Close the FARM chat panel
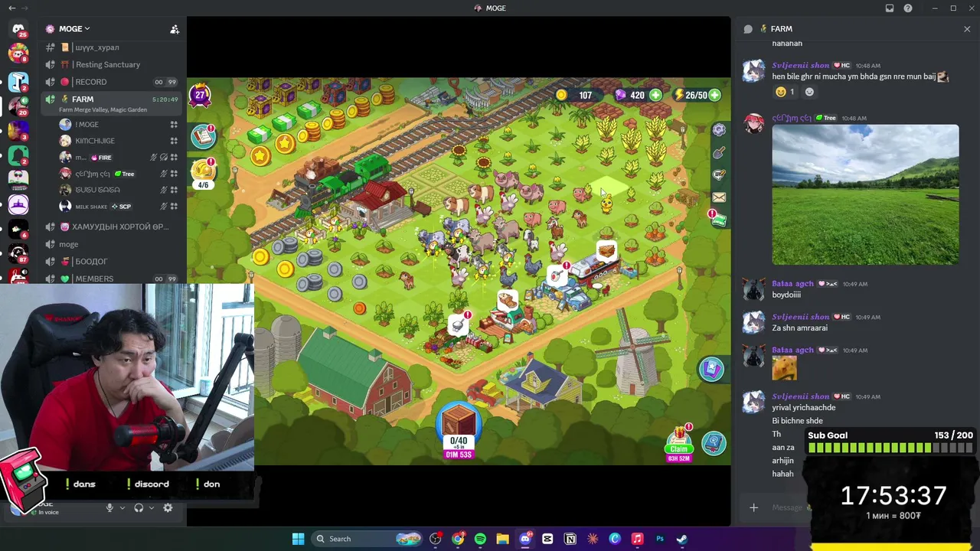This screenshot has width=980, height=551. coord(967,29)
